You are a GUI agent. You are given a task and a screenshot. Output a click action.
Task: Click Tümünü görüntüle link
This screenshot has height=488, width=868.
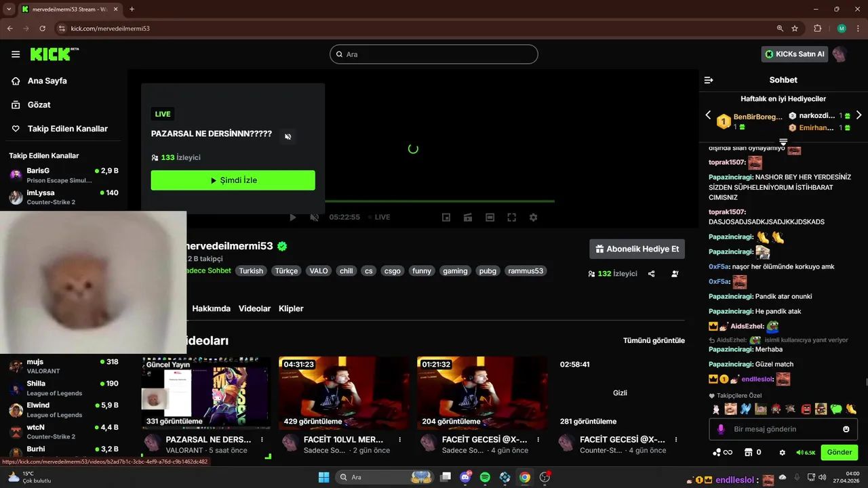(654, 340)
